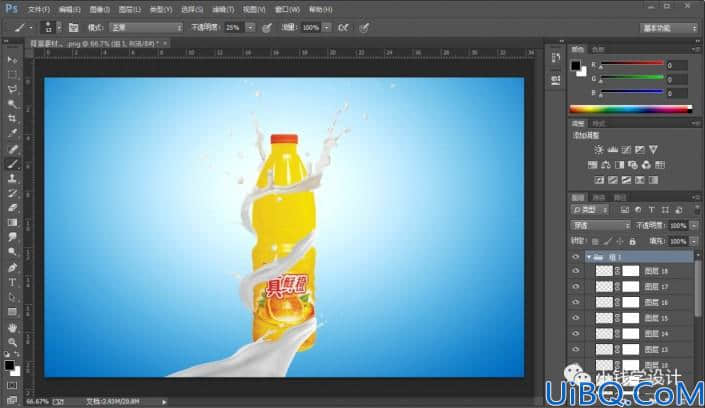This screenshot has height=408, width=705.
Task: Open the workspace switcher dropdown
Action: [669, 28]
